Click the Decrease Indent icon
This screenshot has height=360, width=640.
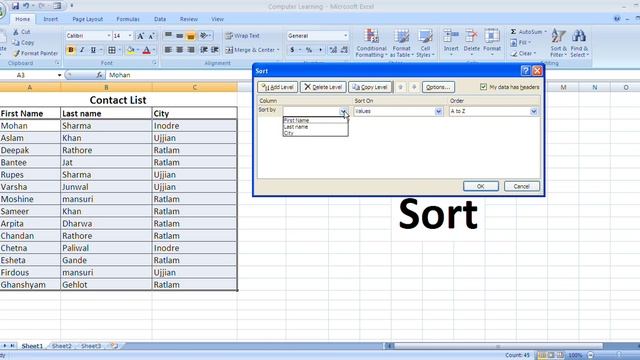204,50
